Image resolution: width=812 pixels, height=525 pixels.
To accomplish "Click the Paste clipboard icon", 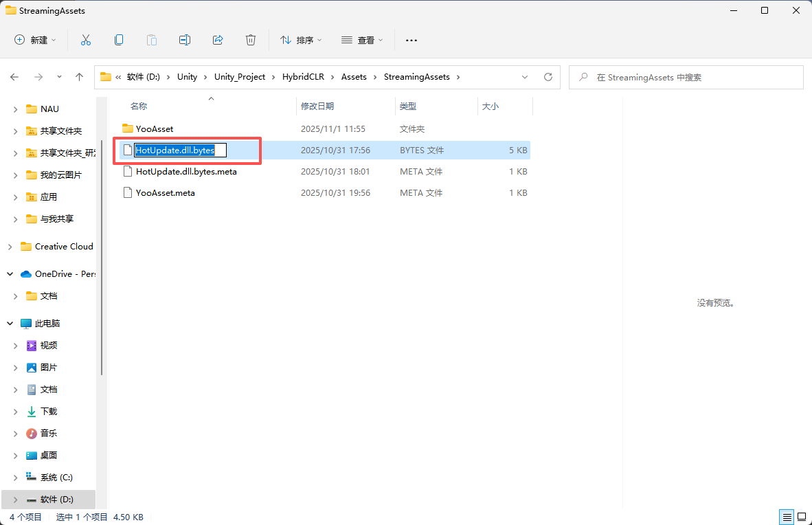I will tap(152, 40).
